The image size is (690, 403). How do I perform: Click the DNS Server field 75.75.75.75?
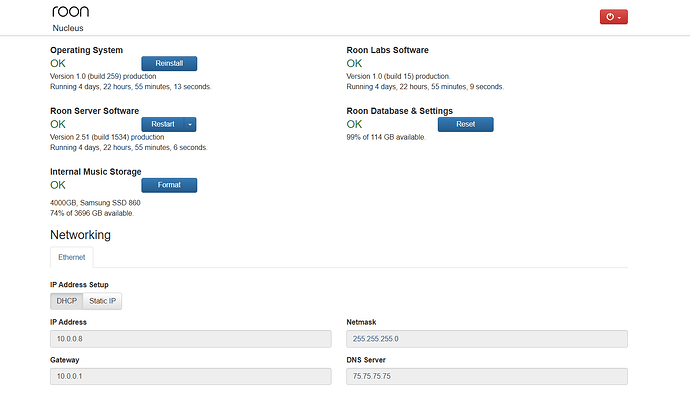487,377
